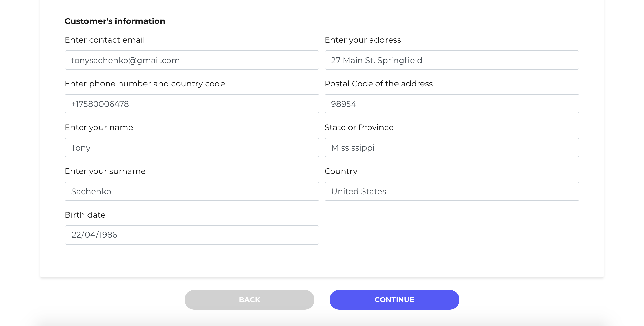Viewport: 644px width, 326px height.
Task: Click the 'Enter your surname' label
Action: [105, 171]
